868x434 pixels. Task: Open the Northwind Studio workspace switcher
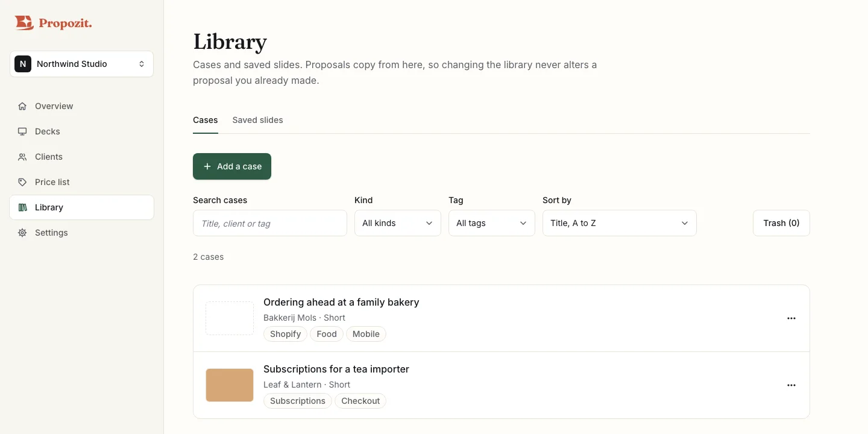(x=81, y=64)
